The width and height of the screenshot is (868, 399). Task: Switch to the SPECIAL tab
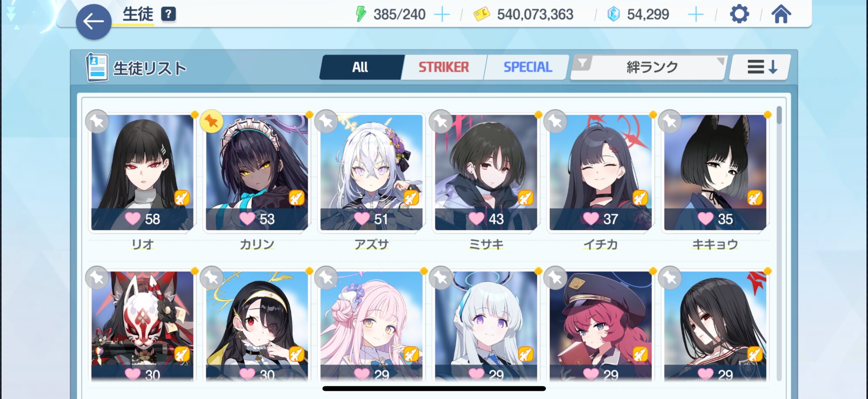click(528, 67)
